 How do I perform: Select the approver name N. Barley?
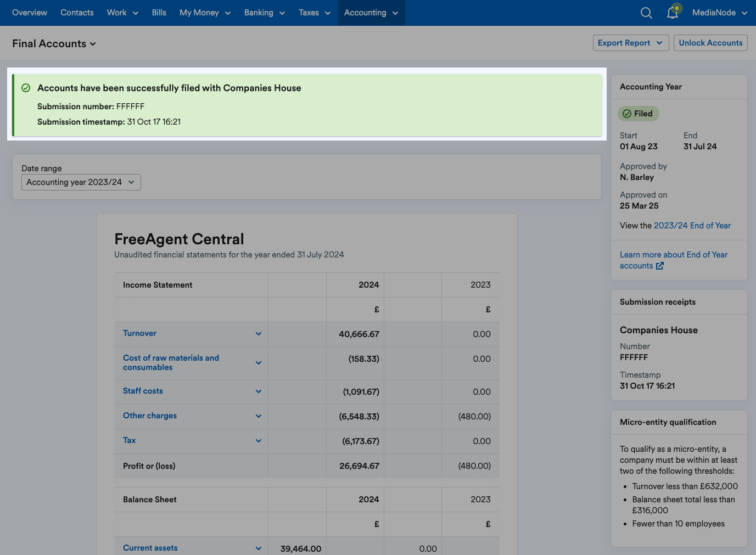pos(637,177)
